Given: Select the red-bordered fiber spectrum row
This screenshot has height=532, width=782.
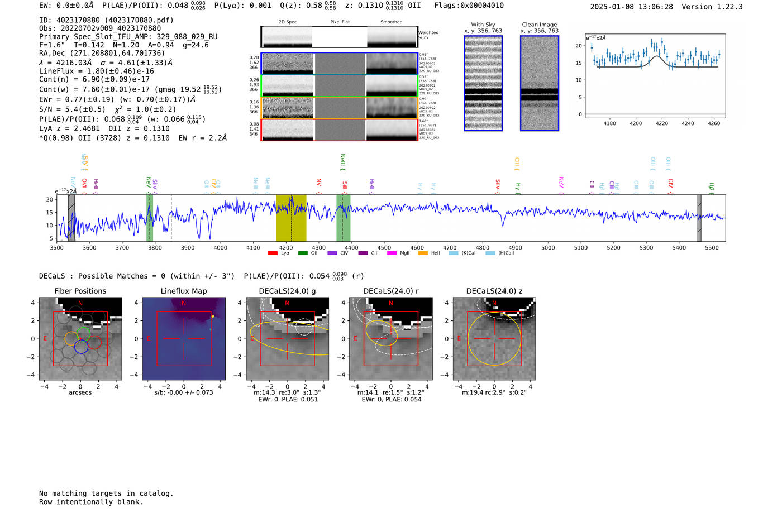Looking at the screenshot, I should (339, 130).
